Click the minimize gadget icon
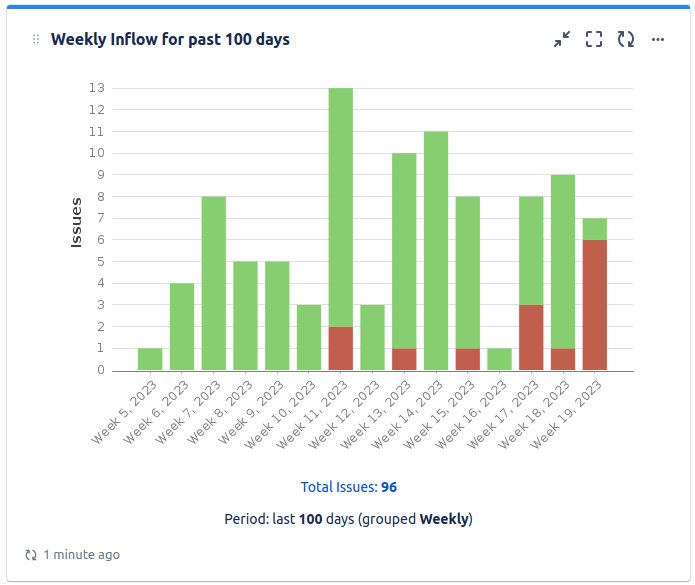 [562, 39]
